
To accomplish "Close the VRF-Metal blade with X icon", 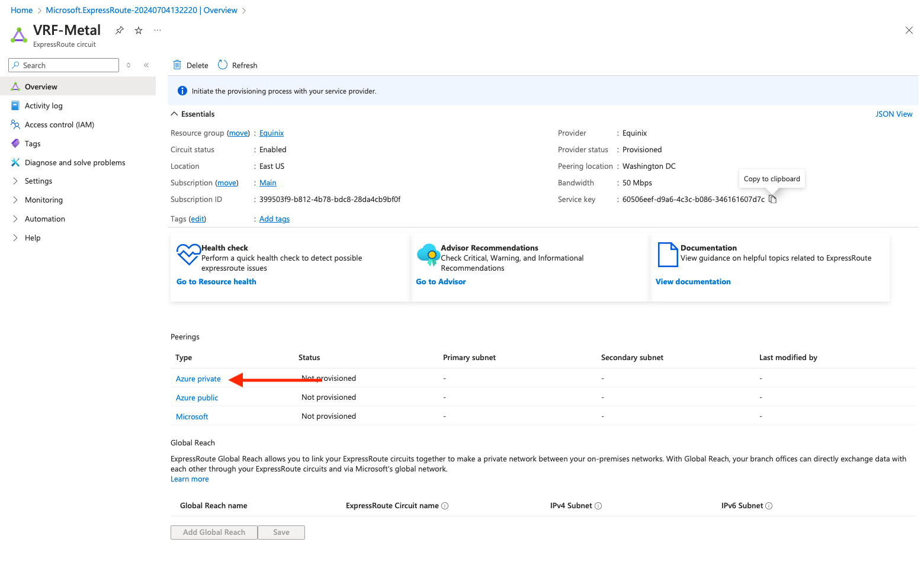I will pyautogui.click(x=909, y=30).
